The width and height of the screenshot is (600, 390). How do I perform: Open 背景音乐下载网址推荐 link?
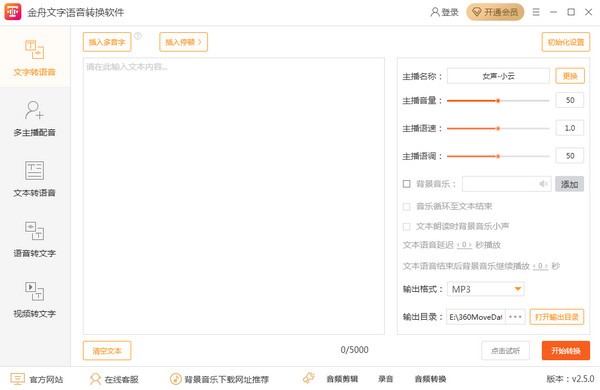219,379
